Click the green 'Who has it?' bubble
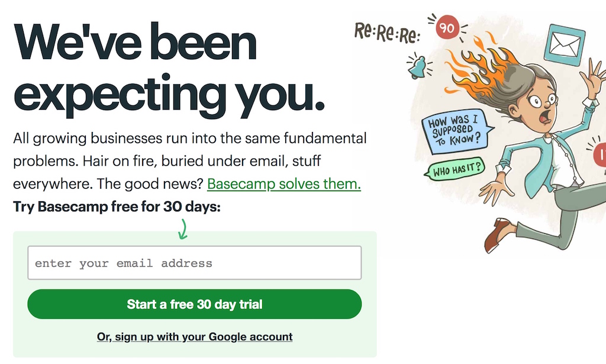 pos(455,169)
